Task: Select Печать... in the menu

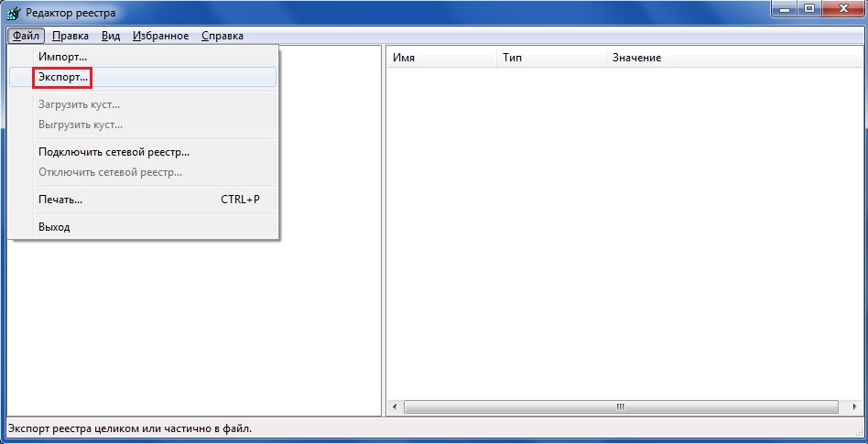Action: coord(143,200)
